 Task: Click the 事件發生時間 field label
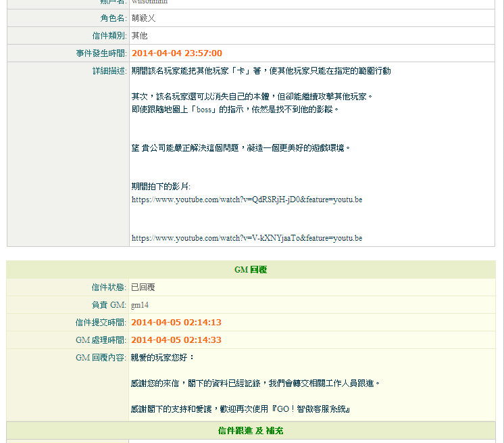[x=101, y=53]
